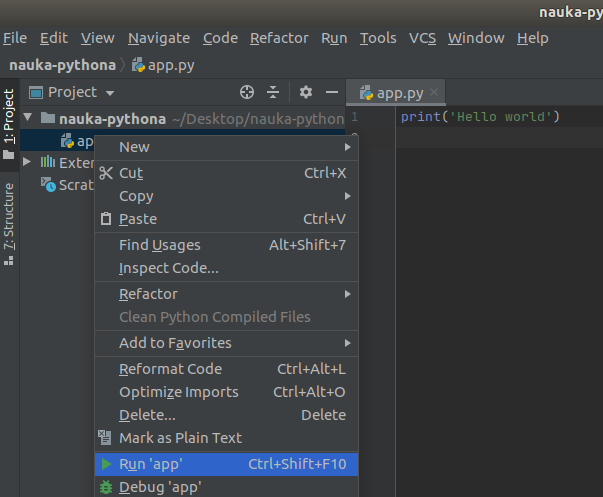Toggle the 1: Project side tool window

(x=9, y=122)
